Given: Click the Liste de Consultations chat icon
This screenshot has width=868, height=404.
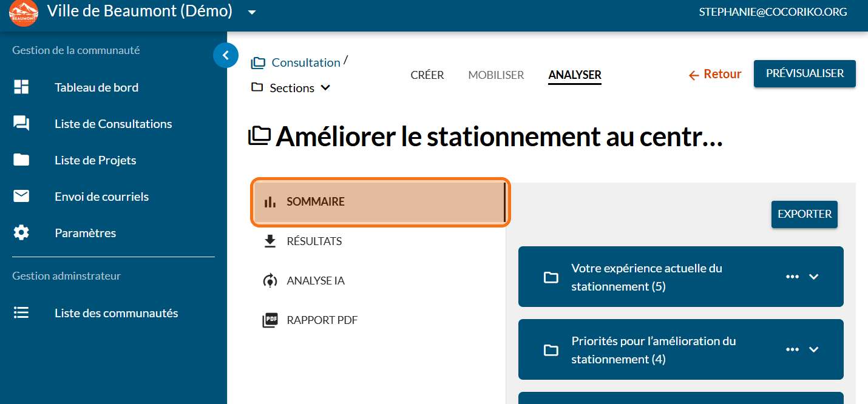Looking at the screenshot, I should pyautogui.click(x=21, y=124).
